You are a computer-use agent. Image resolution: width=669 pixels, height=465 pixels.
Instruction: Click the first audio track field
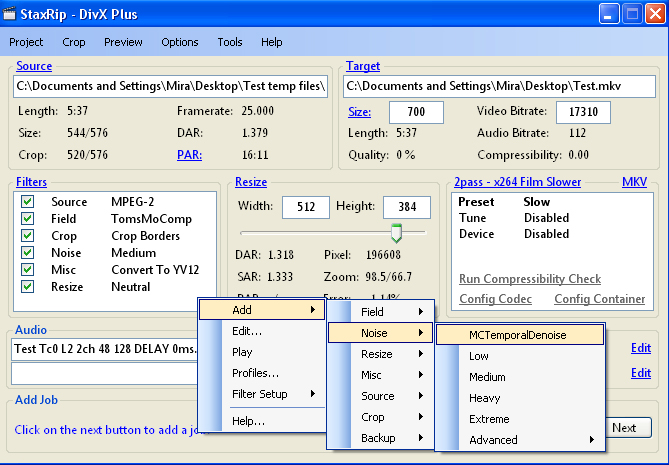[x=105, y=349]
